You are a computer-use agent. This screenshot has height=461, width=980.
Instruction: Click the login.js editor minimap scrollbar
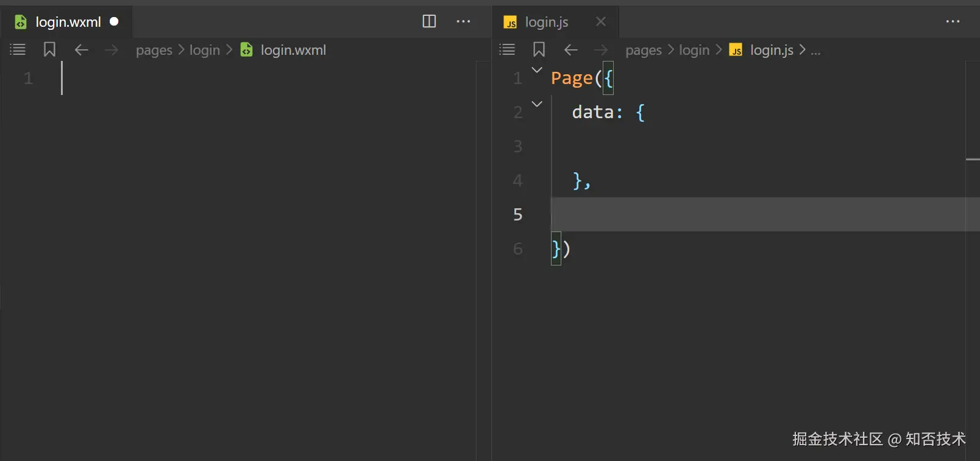tap(973, 160)
